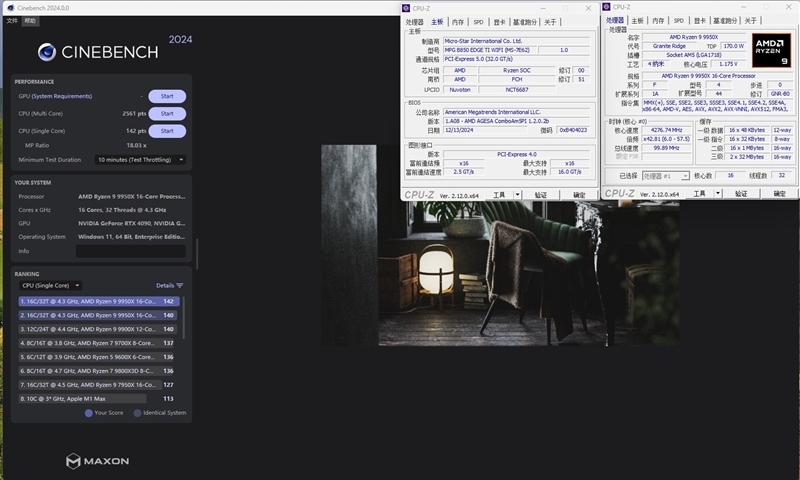
Task: Click 工具 button in mainboard CPU-Z window
Action: point(499,195)
